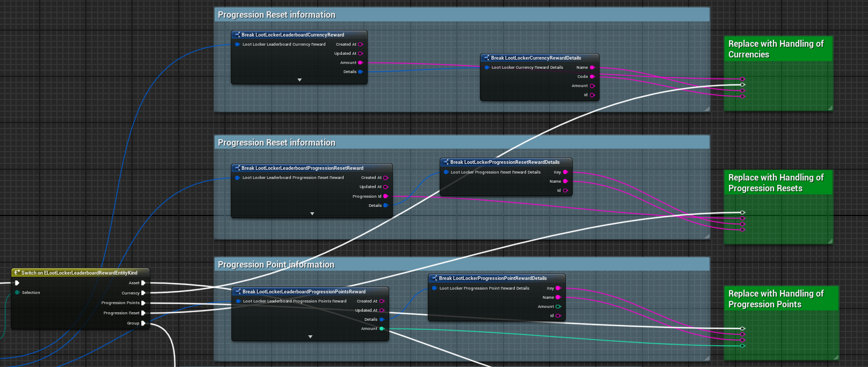Click the Progression Points exec output pin
This screenshot has width=868, height=367.
pyautogui.click(x=143, y=303)
